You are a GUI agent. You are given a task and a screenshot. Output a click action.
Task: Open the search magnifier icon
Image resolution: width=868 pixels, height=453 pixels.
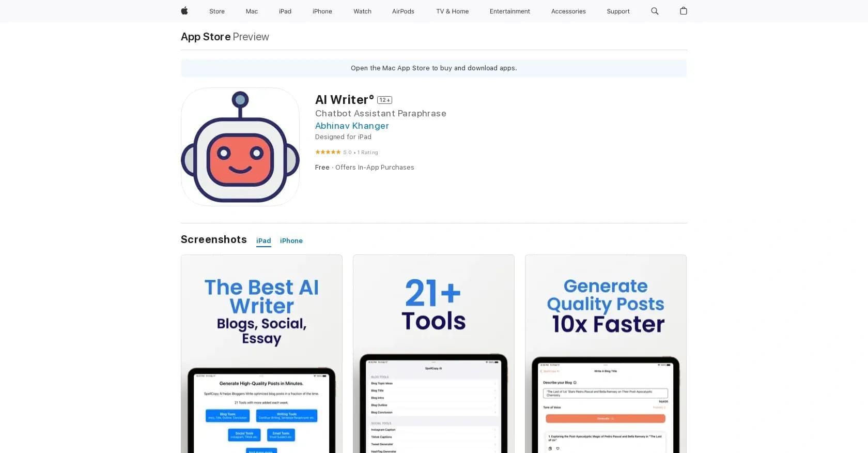point(655,11)
